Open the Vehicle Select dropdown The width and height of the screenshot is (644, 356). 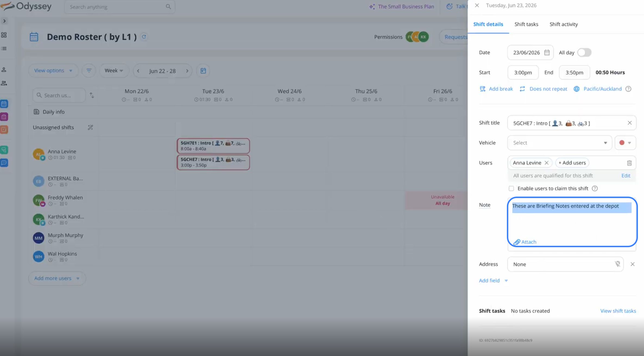point(559,143)
